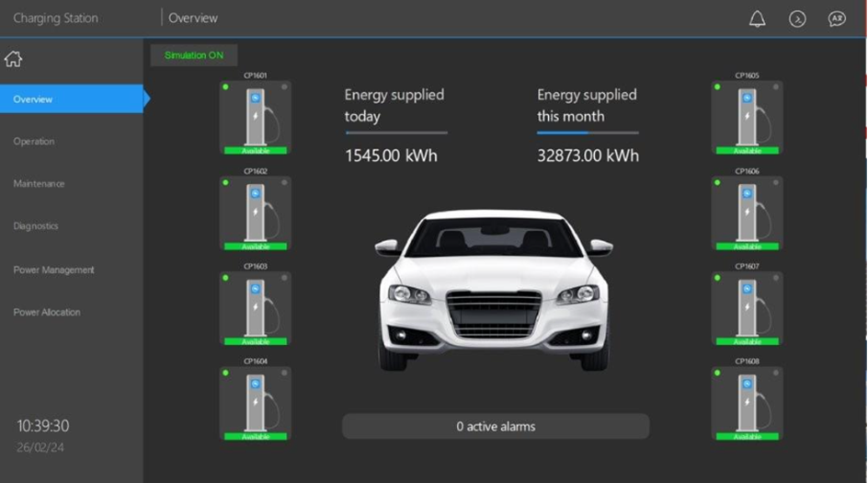Open Power Management from sidebar
Screen dimensions: 868x483
pos(53,270)
